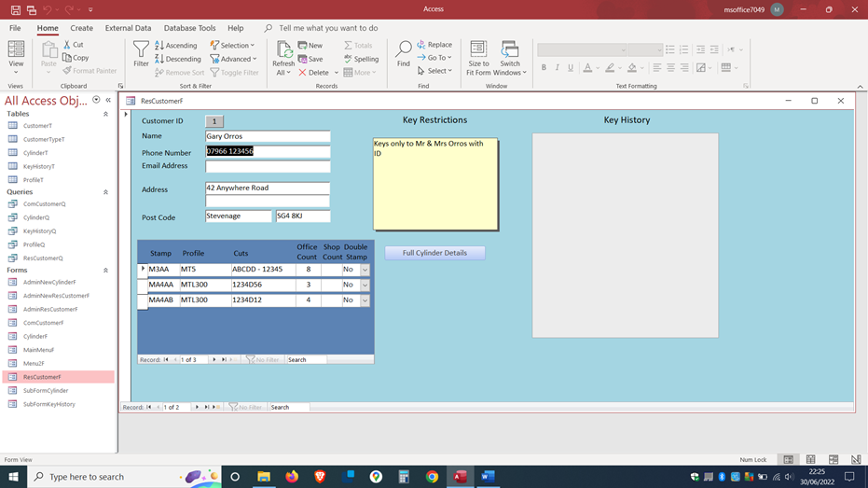The image size is (868, 488).
Task: Click the font color swatch button
Action: 587,68
